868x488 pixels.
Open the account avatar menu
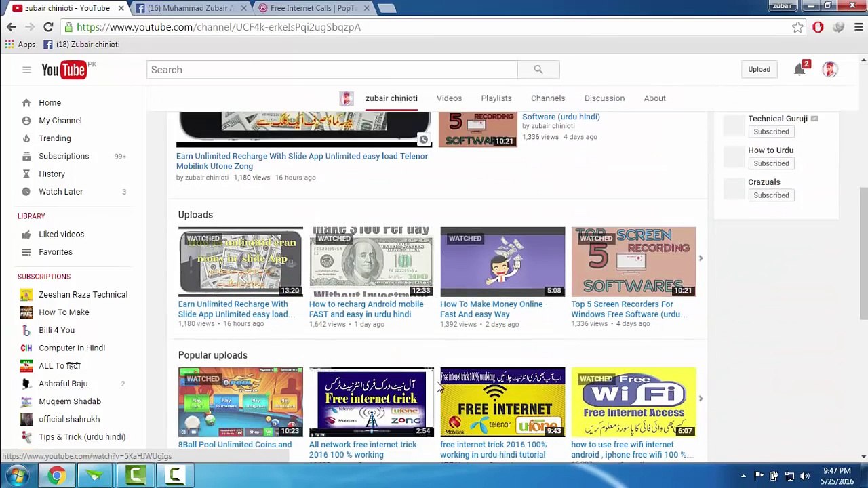(x=830, y=69)
